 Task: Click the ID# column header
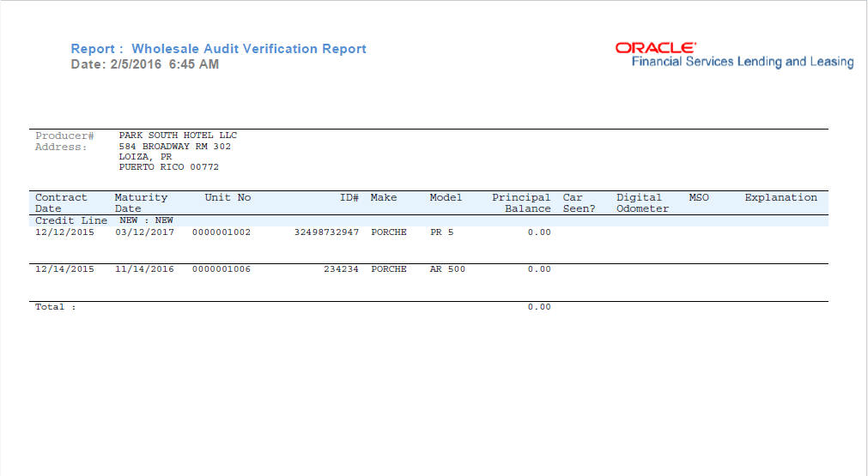349,197
